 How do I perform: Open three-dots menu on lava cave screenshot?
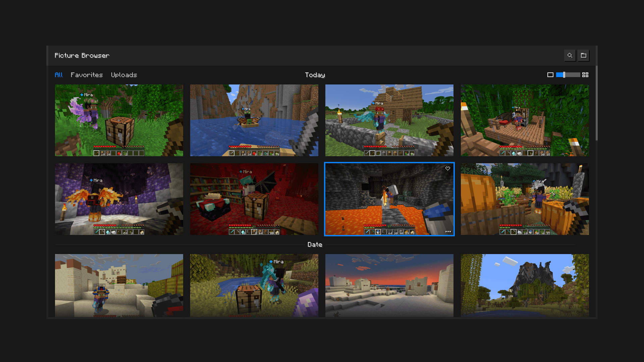pos(448,232)
